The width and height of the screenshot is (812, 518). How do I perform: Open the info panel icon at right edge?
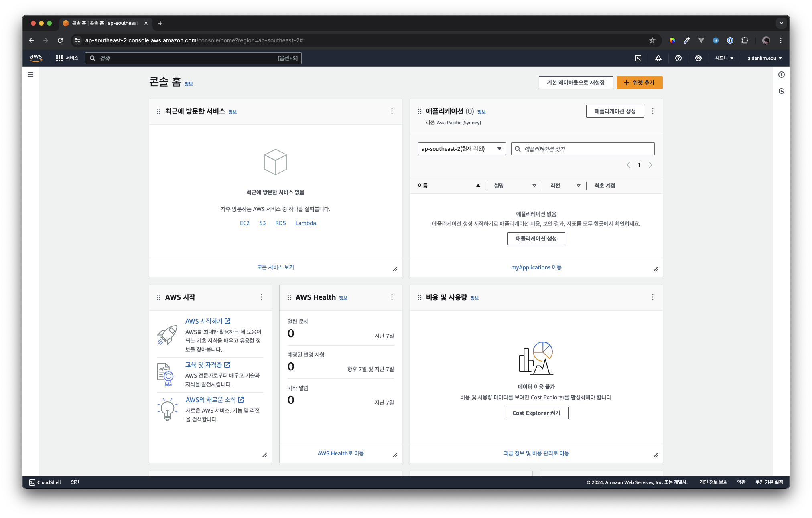(x=782, y=75)
